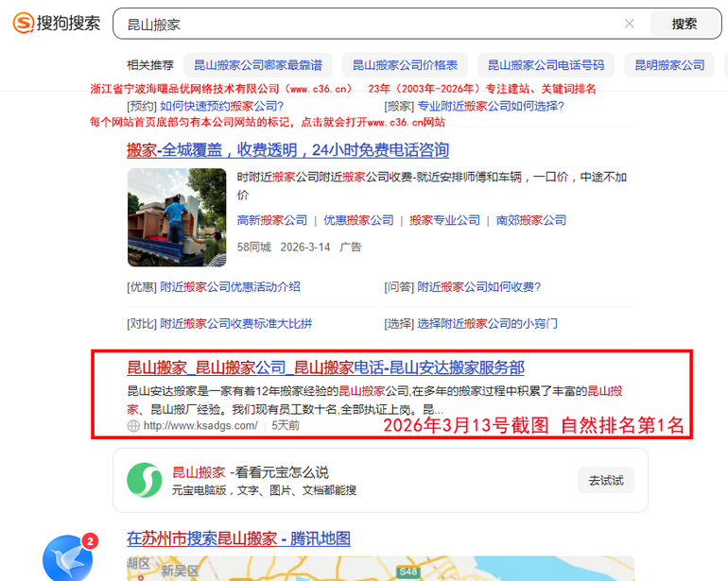Click the Tencent map preview

point(378,569)
